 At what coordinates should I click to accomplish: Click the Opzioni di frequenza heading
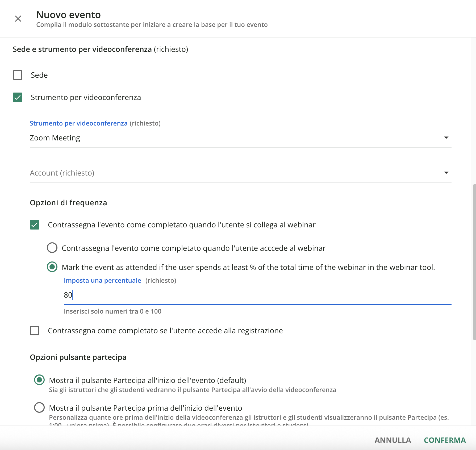[x=68, y=203]
